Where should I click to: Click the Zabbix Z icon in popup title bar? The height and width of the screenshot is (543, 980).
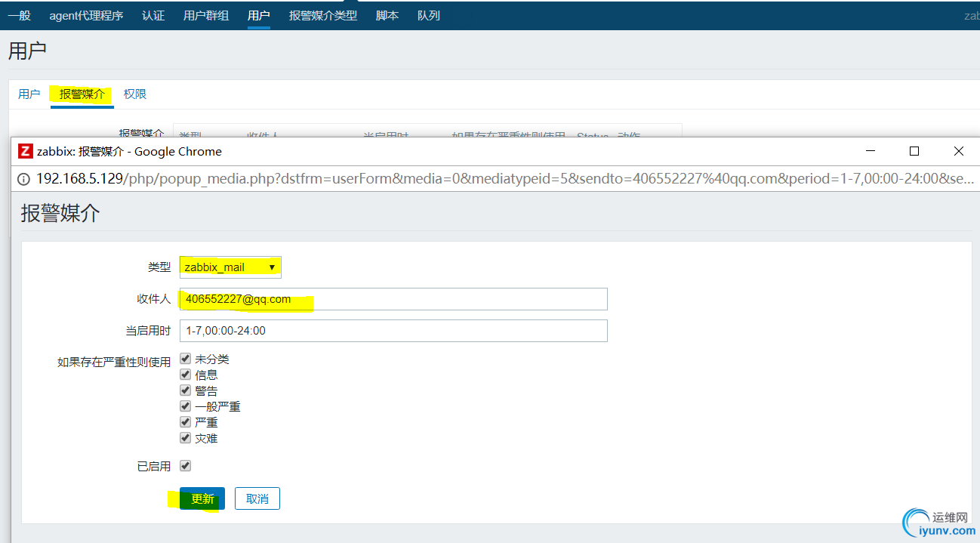pyautogui.click(x=25, y=151)
